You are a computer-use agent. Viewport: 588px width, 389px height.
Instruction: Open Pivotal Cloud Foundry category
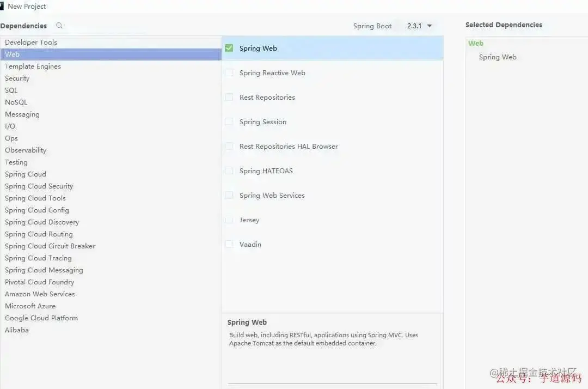tap(111, 282)
